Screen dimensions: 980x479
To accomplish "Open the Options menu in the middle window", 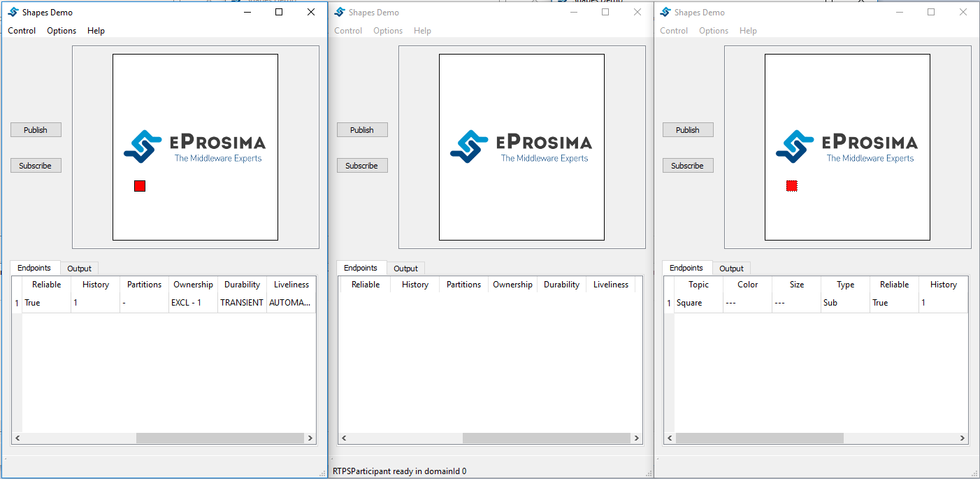I will (388, 31).
